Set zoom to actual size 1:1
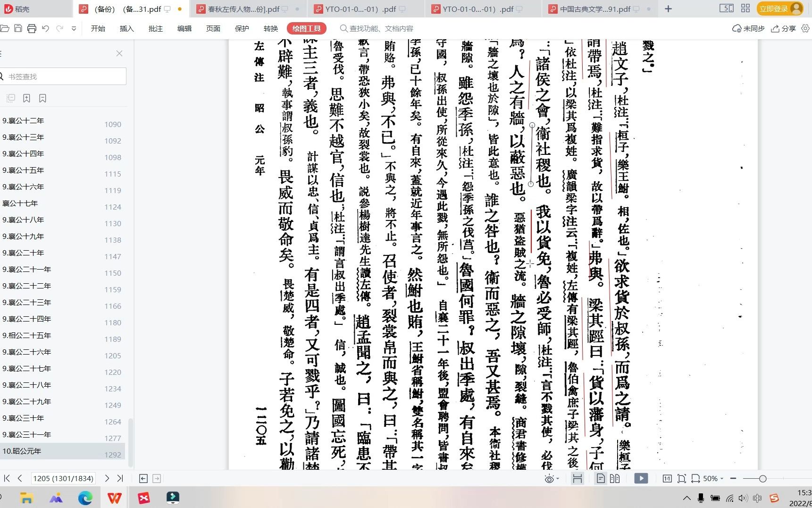This screenshot has width=812, height=508. (x=667, y=479)
